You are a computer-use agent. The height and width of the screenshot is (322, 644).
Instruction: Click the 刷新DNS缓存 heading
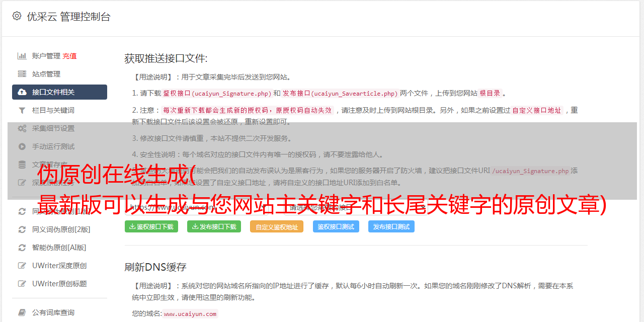[155, 267]
